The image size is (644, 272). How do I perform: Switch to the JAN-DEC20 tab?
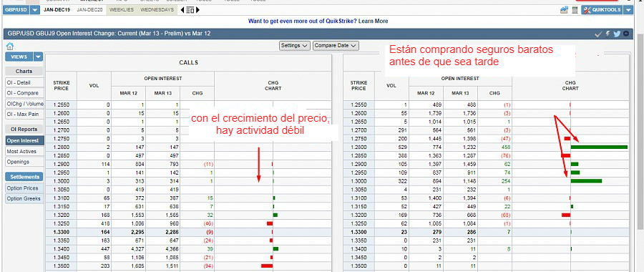click(x=89, y=10)
